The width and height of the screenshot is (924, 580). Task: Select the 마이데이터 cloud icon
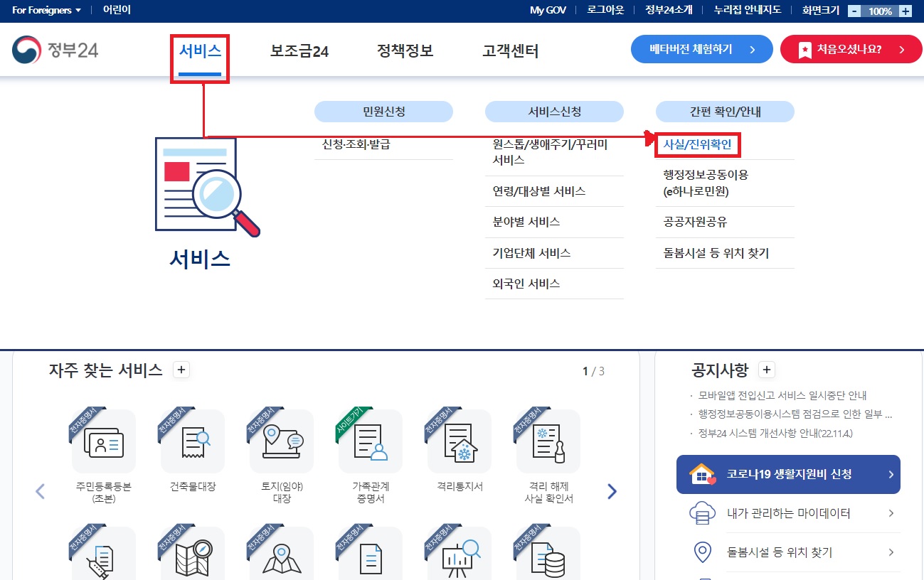702,513
